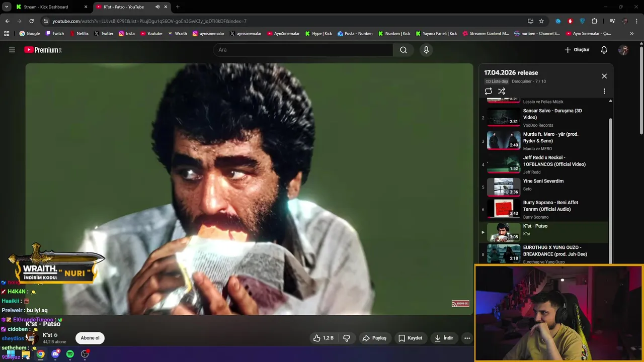Play Jeff Redd x Reckol 1OFBLANCOS item
The width and height of the screenshot is (644, 362).
tap(543, 164)
